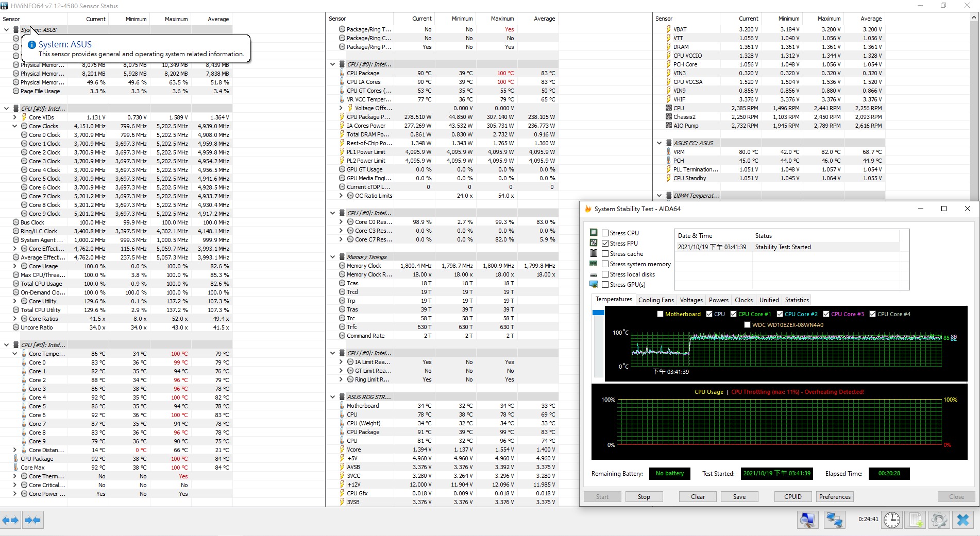Click the thermometer icon beside VRM

669,152
